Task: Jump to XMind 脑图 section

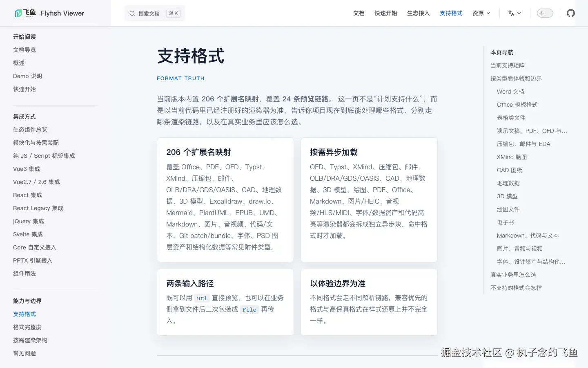Action: [512, 157]
